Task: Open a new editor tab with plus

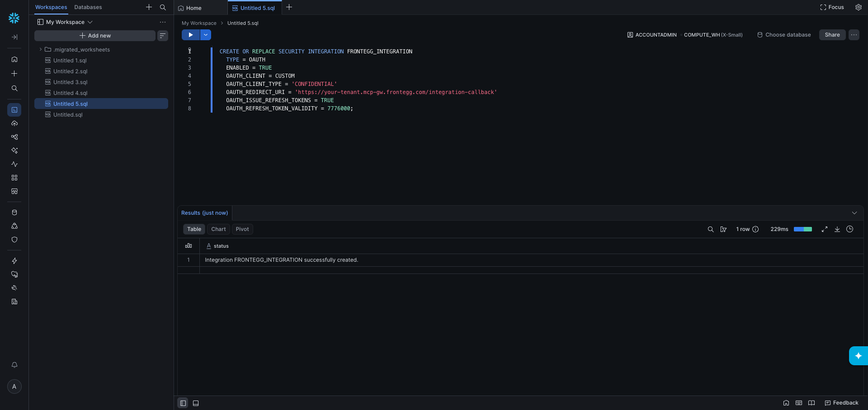Action: click(289, 7)
